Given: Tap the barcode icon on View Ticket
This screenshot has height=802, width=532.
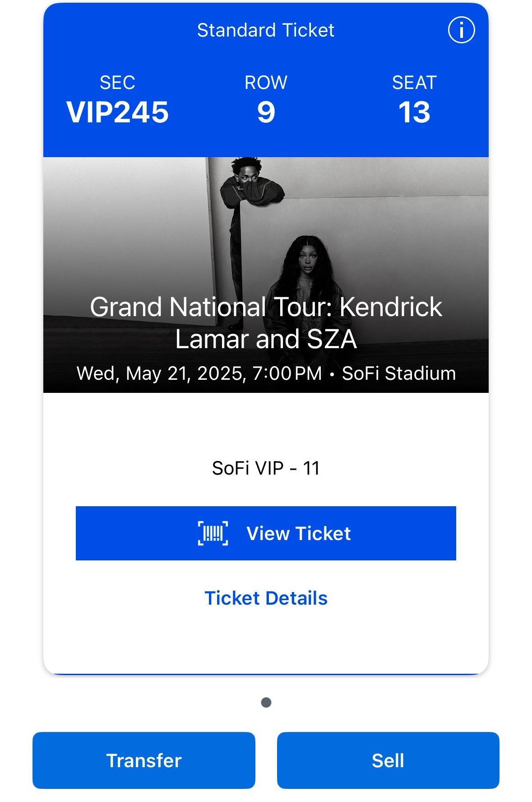Looking at the screenshot, I should (x=213, y=533).
